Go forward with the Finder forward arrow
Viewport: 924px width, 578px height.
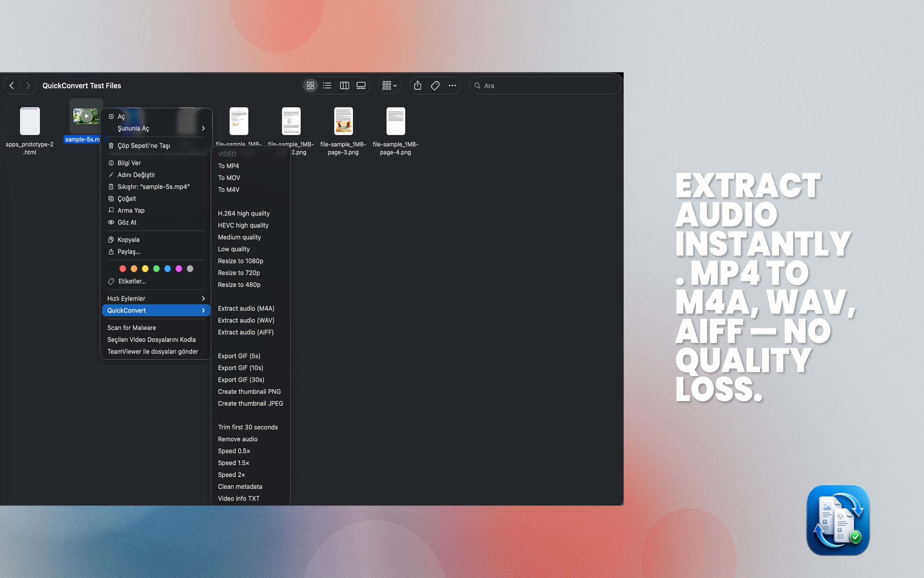coord(28,86)
